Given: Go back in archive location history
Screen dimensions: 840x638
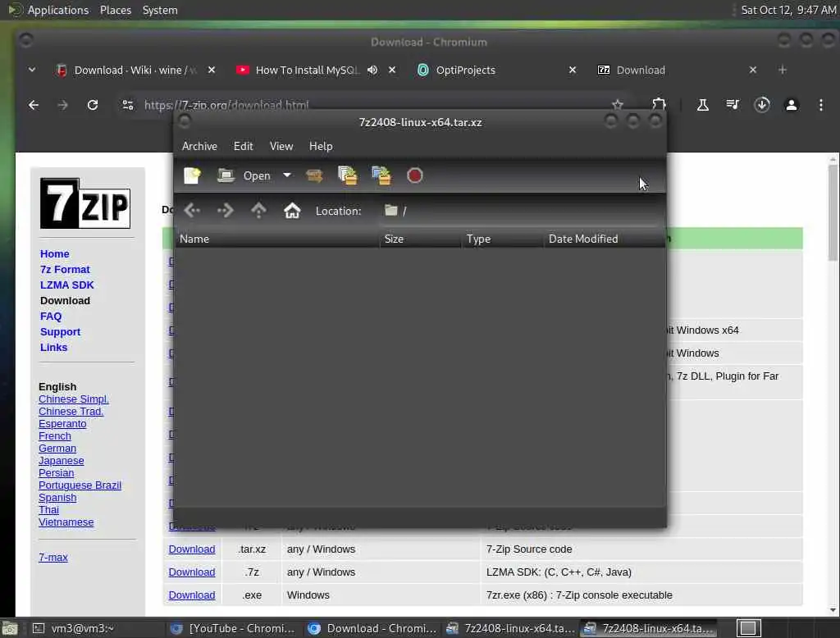Looking at the screenshot, I should coord(192,211).
